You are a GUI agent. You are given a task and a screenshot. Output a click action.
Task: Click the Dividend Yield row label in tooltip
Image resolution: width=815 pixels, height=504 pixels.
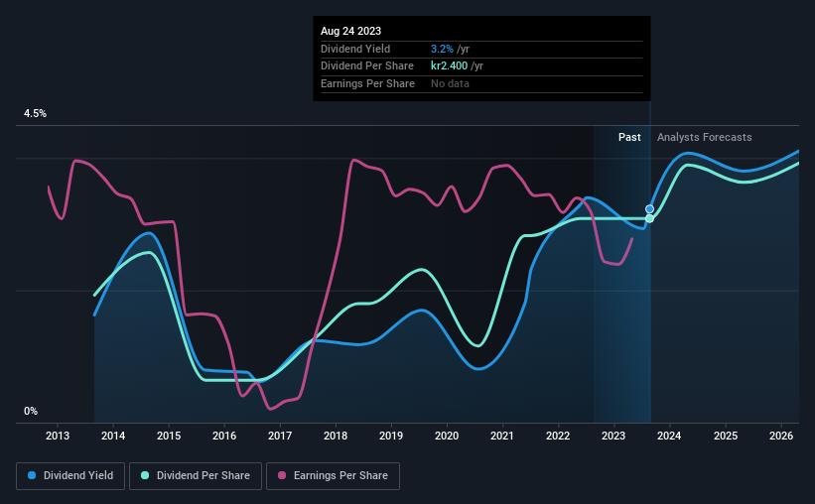pyautogui.click(x=355, y=49)
